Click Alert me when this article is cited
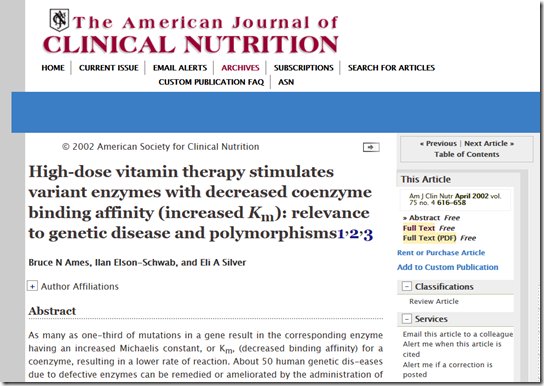Image resolution: width=544 pixels, height=386 pixels. pos(452,349)
